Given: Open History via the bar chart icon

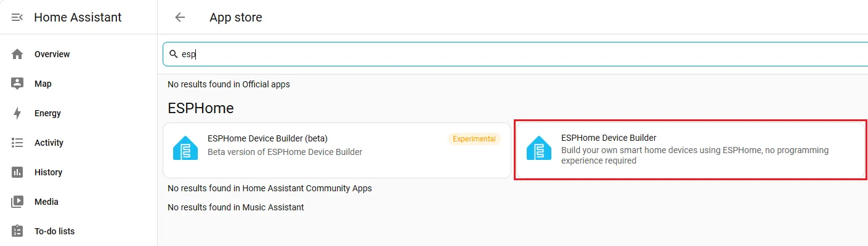Looking at the screenshot, I should click(x=17, y=172).
